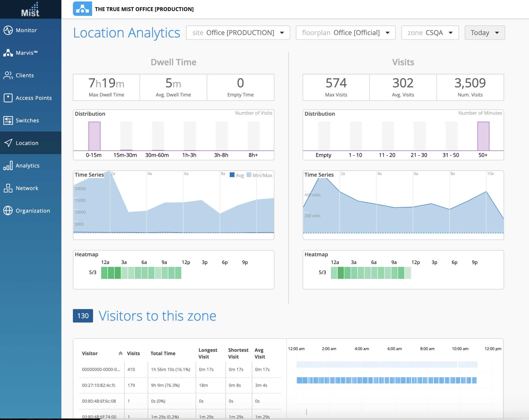Image resolution: width=529 pixels, height=420 pixels.
Task: Open Marvis assistant icon in sidebar
Action: pyautogui.click(x=8, y=53)
